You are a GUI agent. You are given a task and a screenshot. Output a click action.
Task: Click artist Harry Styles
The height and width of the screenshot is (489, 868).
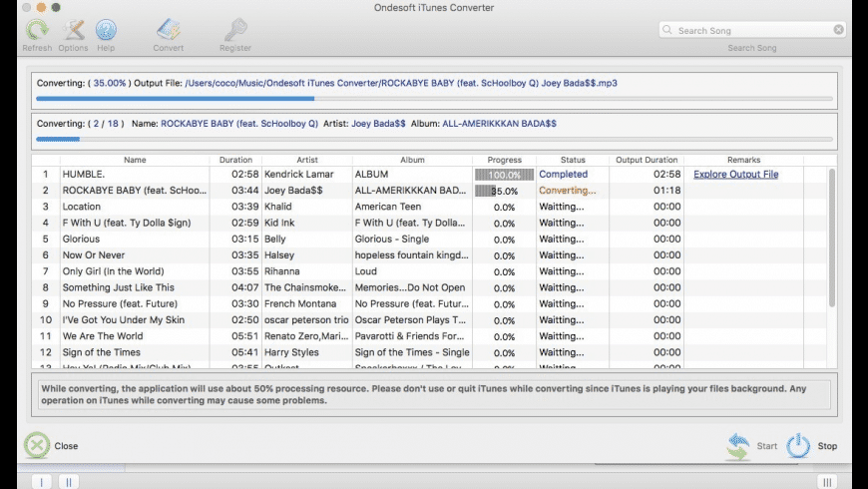click(x=291, y=352)
